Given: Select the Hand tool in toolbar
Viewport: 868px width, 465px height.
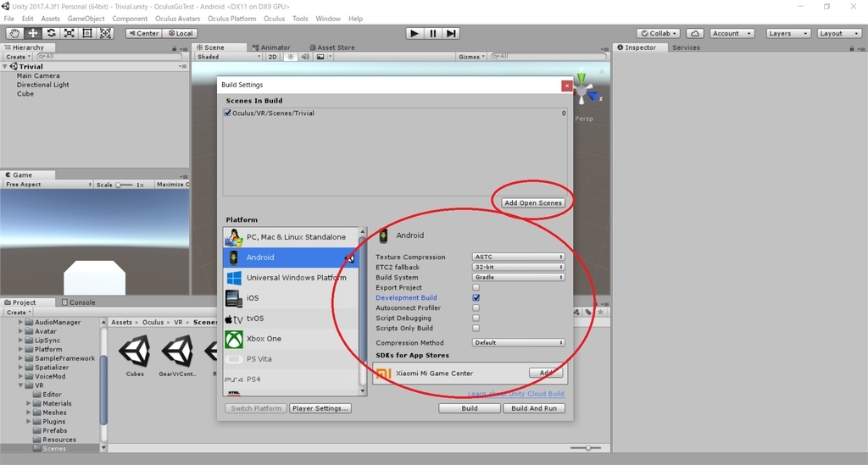Looking at the screenshot, I should (x=14, y=33).
